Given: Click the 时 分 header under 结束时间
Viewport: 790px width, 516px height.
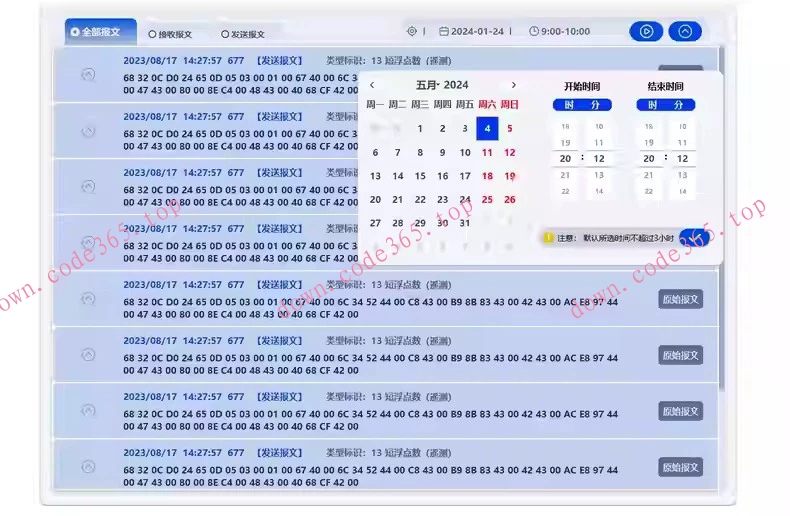Looking at the screenshot, I should [666, 105].
